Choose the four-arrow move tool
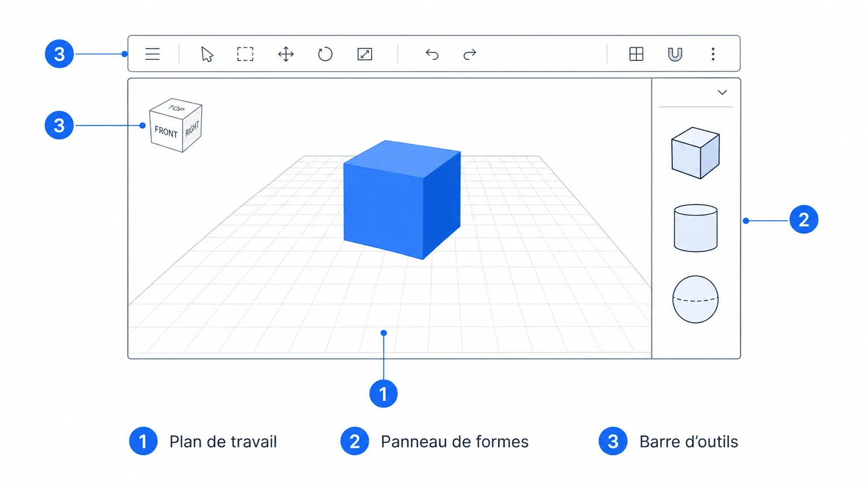The image size is (868, 488). point(286,54)
